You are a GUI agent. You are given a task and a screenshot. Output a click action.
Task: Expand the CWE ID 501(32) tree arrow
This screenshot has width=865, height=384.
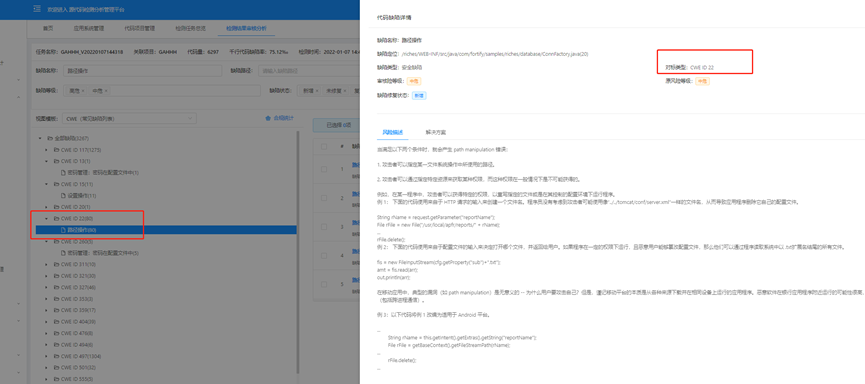pyautogui.click(x=46, y=367)
